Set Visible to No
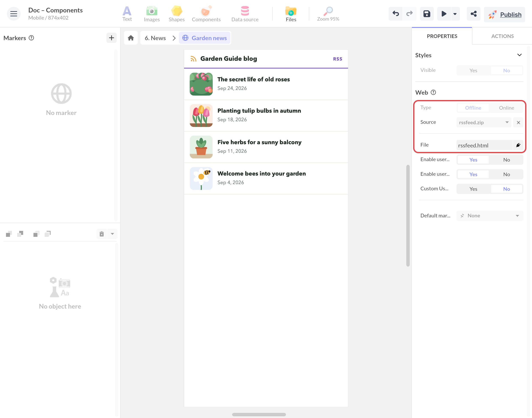 pos(506,70)
